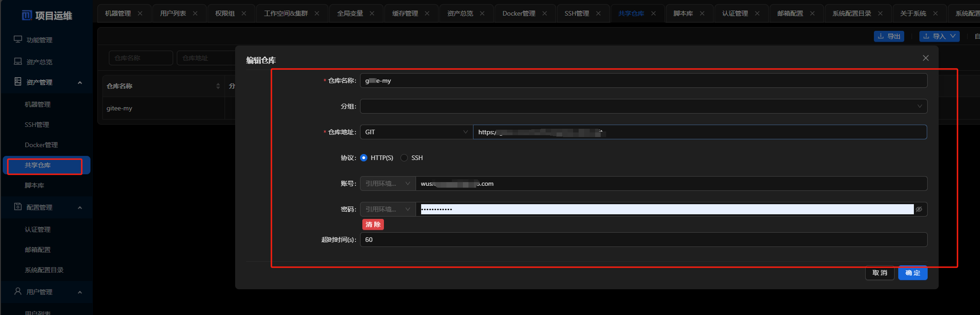980x315 pixels.
Task: Open the 账号 引用环境 dropdown
Action: (388, 183)
